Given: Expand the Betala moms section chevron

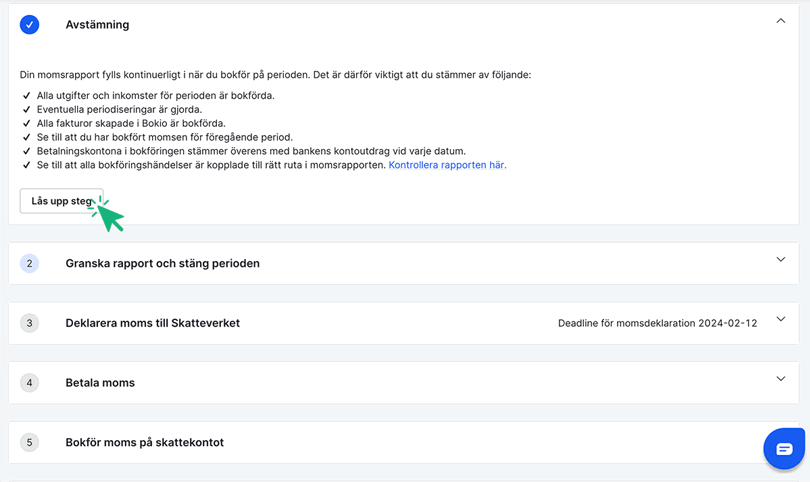Looking at the screenshot, I should 781,379.
